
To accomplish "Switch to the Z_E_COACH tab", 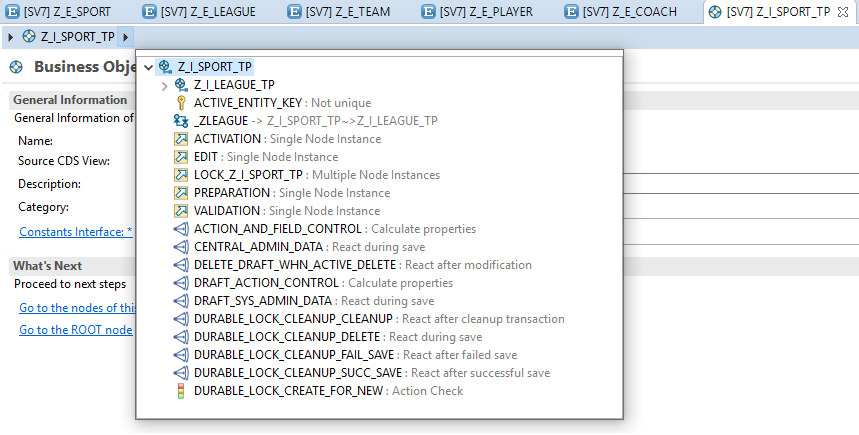I will point(621,12).
